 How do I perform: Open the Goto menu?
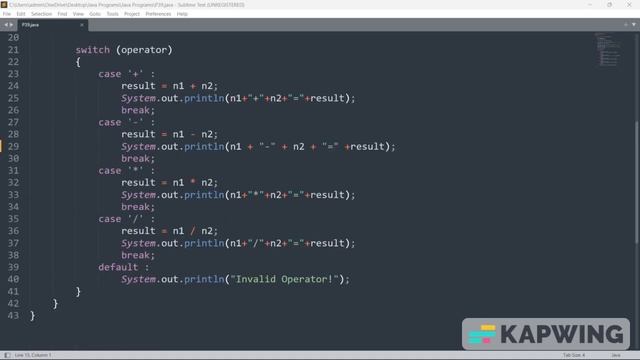point(95,14)
